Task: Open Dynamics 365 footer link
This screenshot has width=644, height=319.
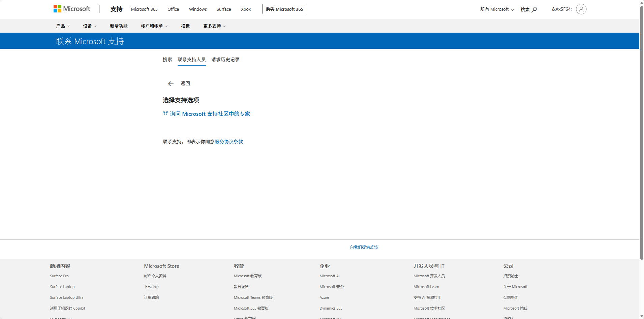Action: click(x=331, y=308)
